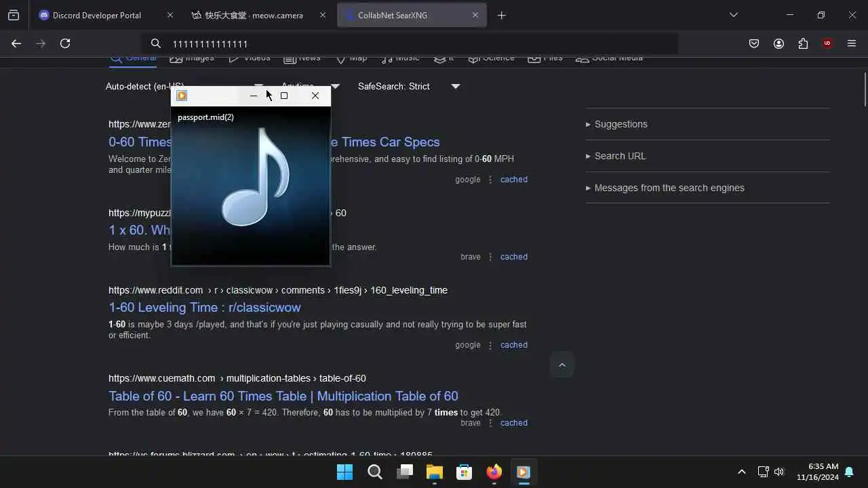Maximize the passport.mid player window
Screen dimensions: 868x488
284,96
